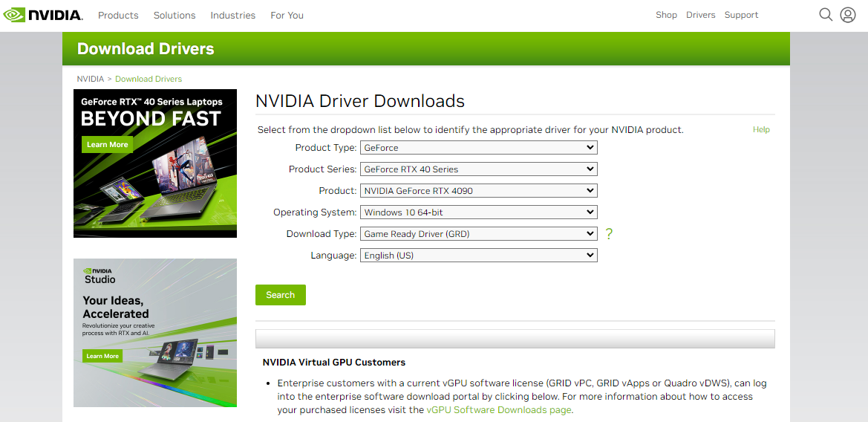The height and width of the screenshot is (422, 868).
Task: Click the green Search button
Action: pyautogui.click(x=280, y=295)
